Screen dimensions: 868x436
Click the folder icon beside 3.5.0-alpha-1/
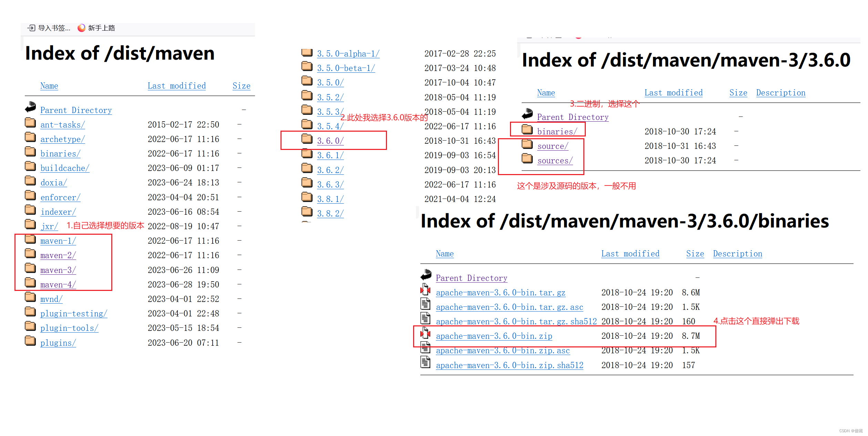(307, 52)
